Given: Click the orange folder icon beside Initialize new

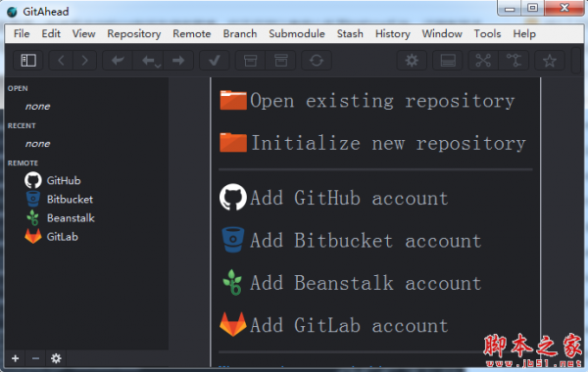Looking at the screenshot, I should (233, 142).
